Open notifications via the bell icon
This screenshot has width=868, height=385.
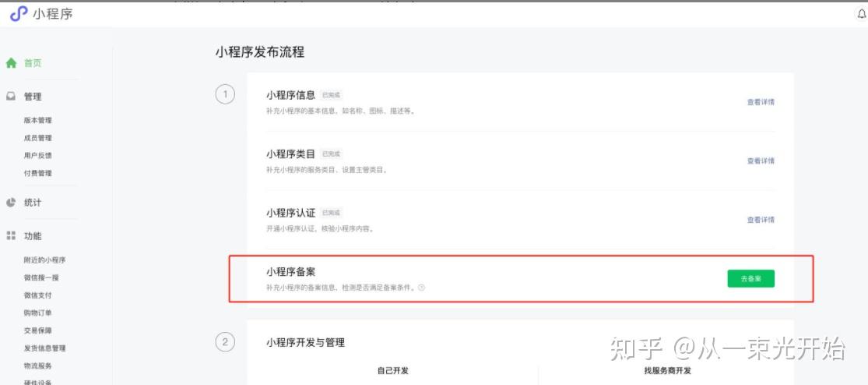point(861,14)
